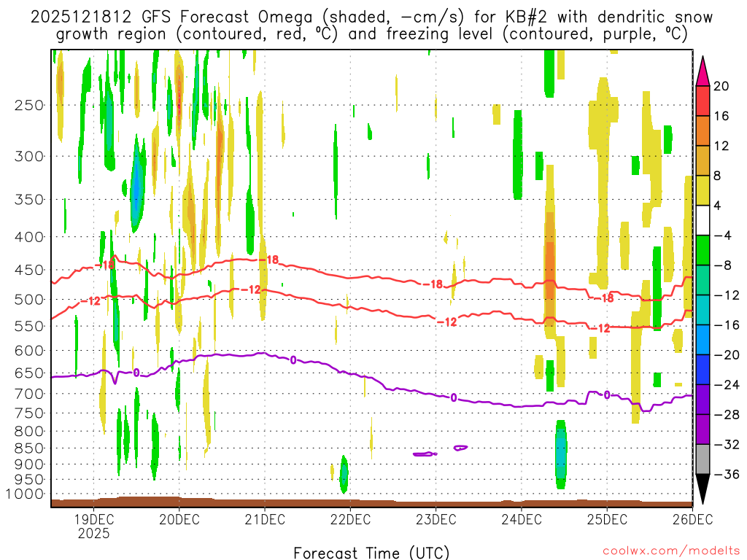Click the coolwx.com/modelts link

click(x=670, y=551)
